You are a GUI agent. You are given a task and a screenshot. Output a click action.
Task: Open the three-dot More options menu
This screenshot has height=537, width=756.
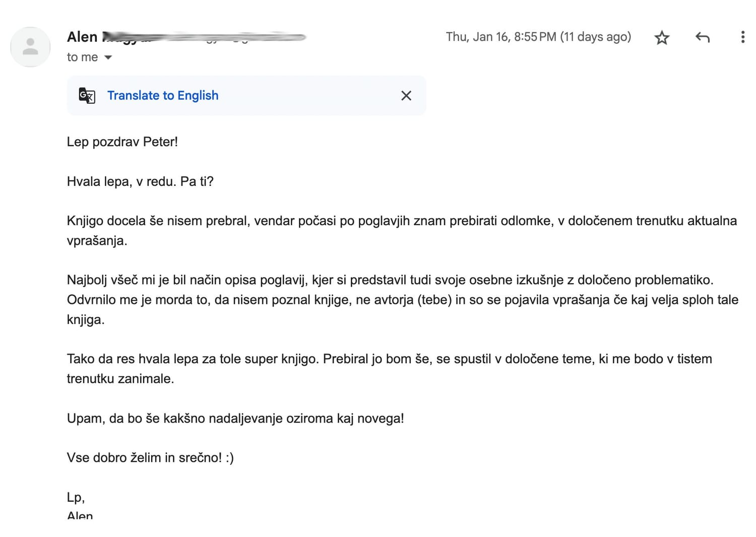pos(742,37)
